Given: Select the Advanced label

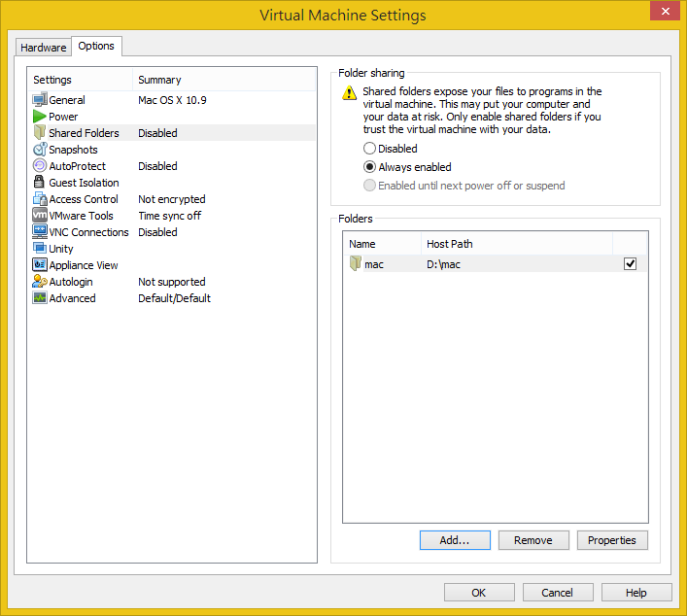Looking at the screenshot, I should (x=72, y=298).
